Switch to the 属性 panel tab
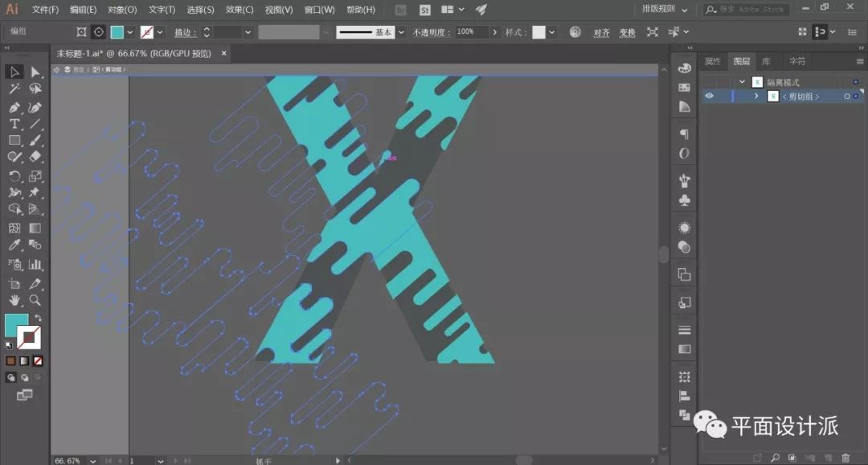The image size is (868, 465). click(x=713, y=61)
